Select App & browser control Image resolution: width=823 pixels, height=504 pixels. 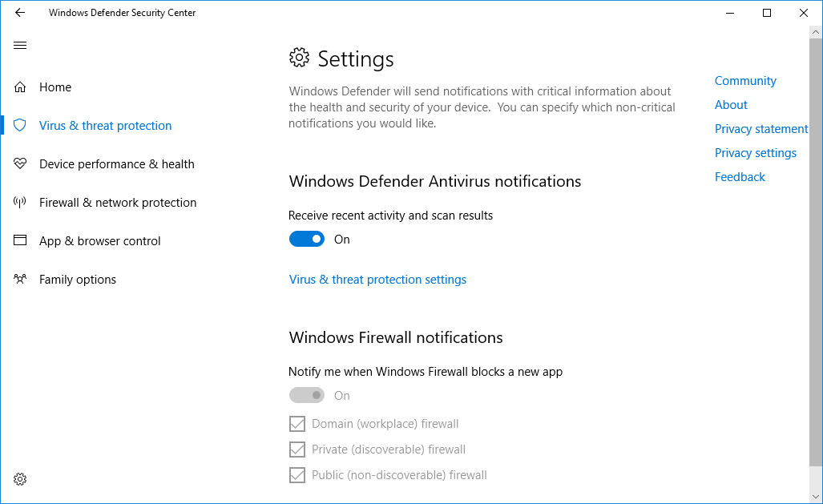99,241
